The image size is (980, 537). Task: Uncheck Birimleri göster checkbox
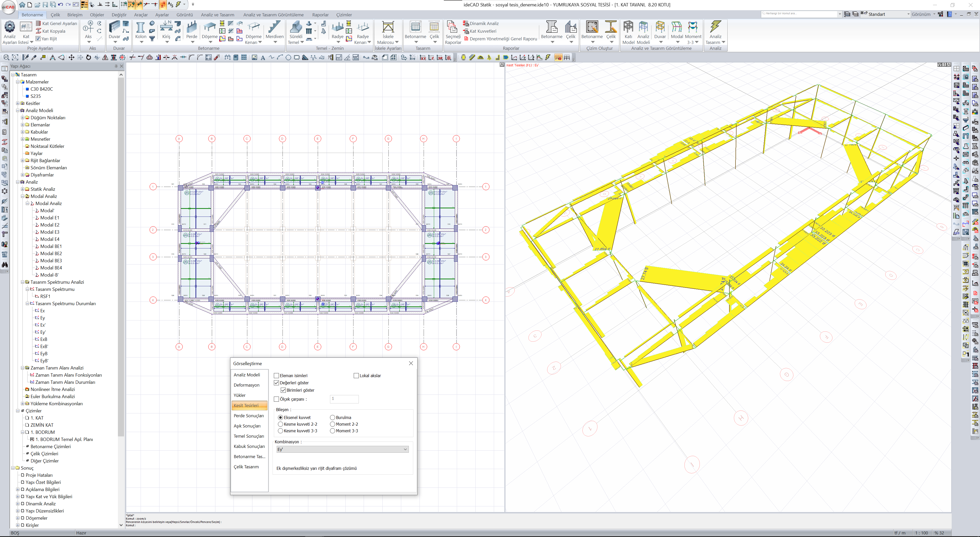[284, 390]
